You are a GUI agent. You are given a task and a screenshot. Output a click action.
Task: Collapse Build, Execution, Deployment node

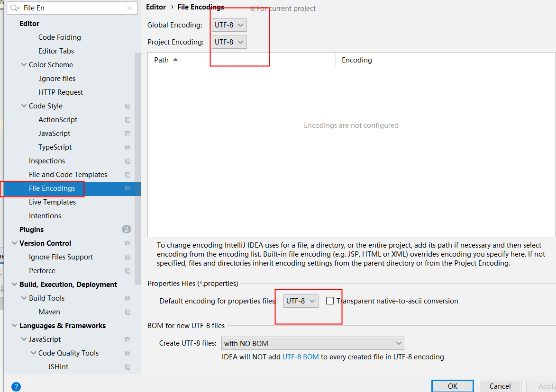point(15,285)
